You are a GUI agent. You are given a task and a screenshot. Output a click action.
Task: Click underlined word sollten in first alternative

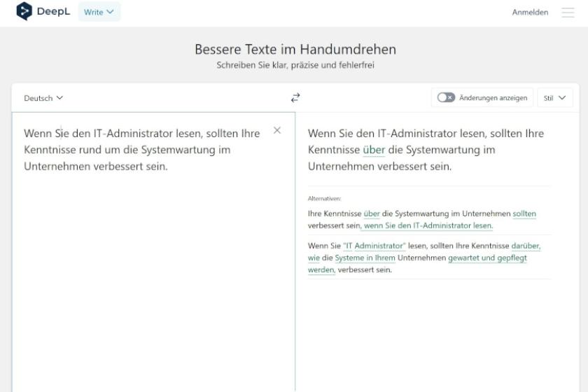pyautogui.click(x=524, y=213)
